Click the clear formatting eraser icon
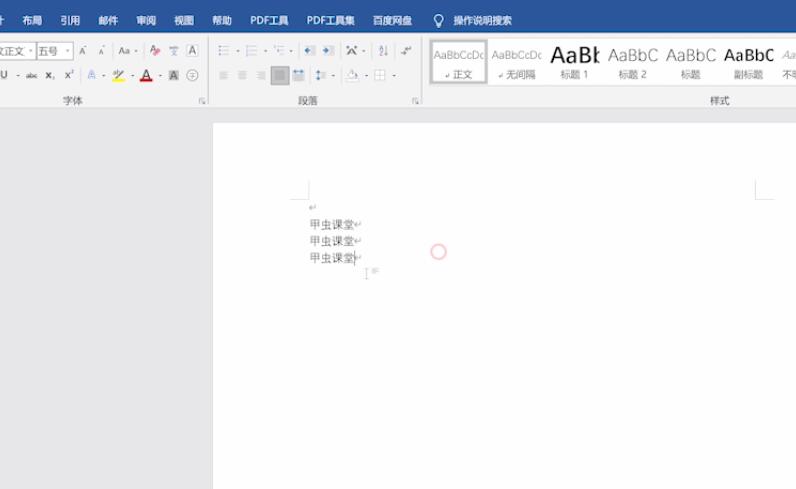This screenshot has height=489, width=796. coord(154,51)
